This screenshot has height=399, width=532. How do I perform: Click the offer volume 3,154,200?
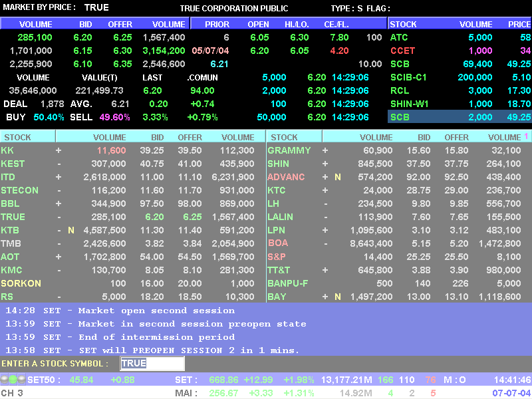164,51
